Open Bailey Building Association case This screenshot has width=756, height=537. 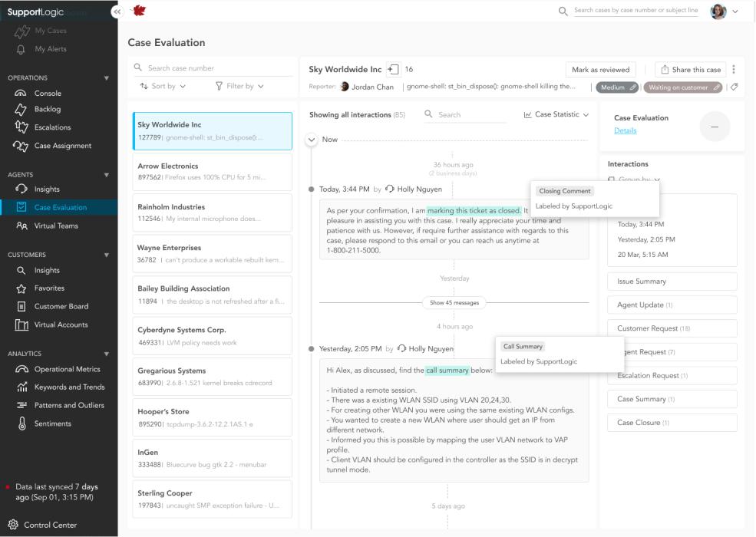[x=212, y=295]
